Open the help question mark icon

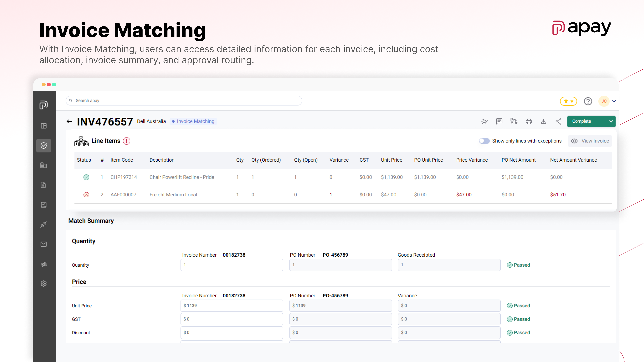[588, 101]
